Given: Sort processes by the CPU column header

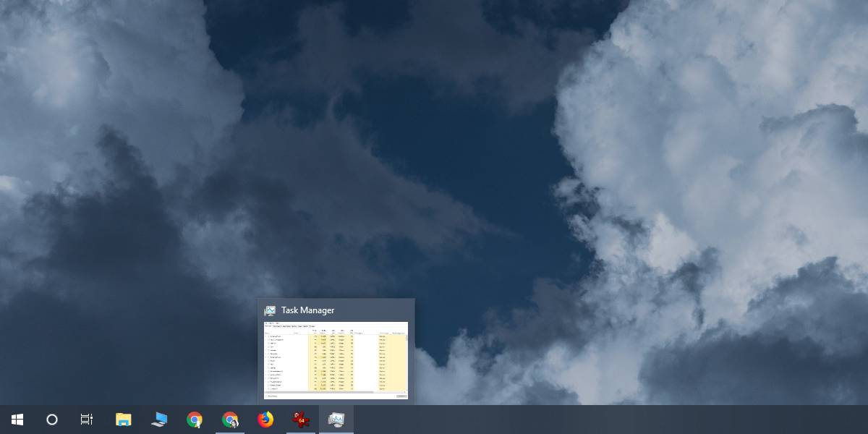Looking at the screenshot, I should pos(315,331).
